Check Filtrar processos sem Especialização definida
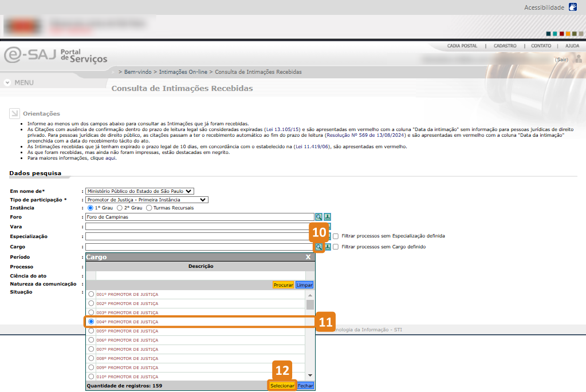This screenshot has width=586, height=392. click(x=336, y=236)
